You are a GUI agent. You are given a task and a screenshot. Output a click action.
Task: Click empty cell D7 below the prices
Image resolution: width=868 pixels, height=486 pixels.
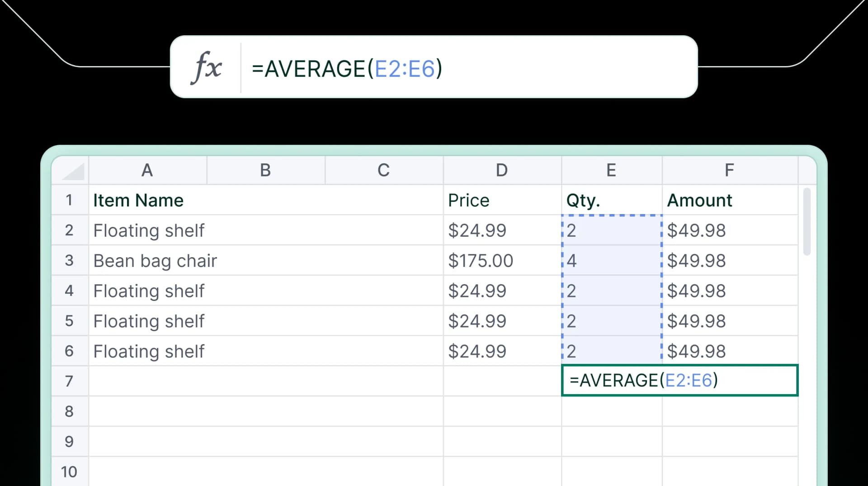[x=502, y=381]
